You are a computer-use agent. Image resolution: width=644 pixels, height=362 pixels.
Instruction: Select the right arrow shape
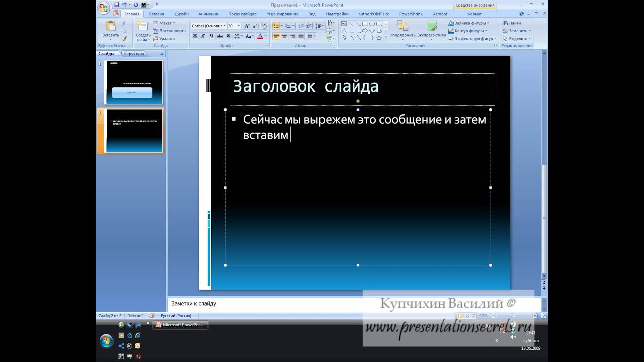[365, 31]
